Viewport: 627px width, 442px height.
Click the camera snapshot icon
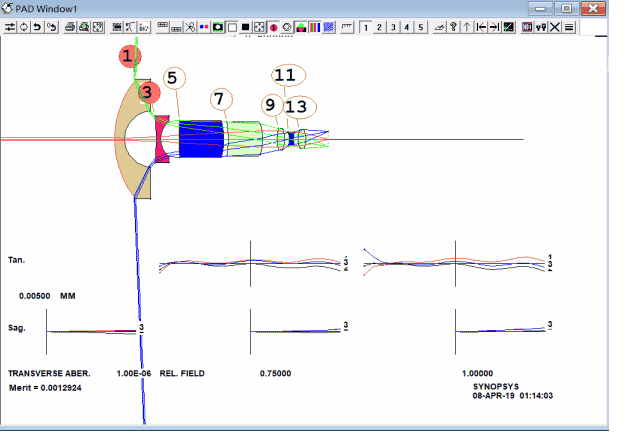[x=218, y=27]
